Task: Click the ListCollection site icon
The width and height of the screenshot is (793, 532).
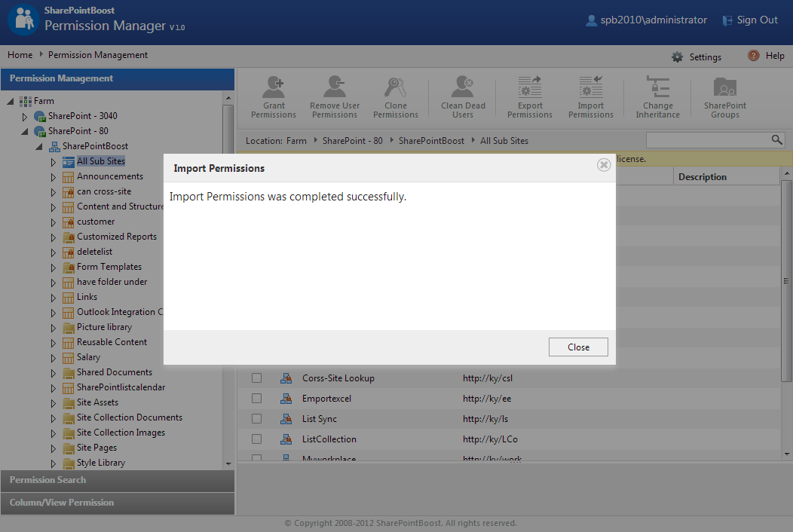Action: coord(286,439)
